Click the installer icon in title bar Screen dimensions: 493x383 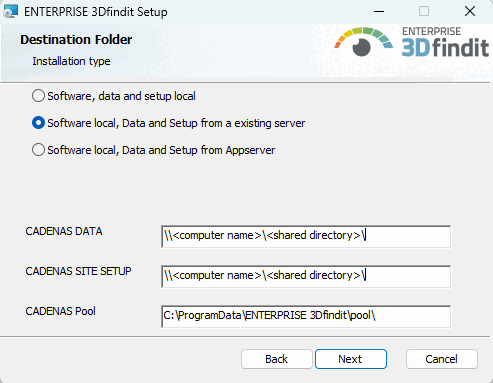point(10,12)
